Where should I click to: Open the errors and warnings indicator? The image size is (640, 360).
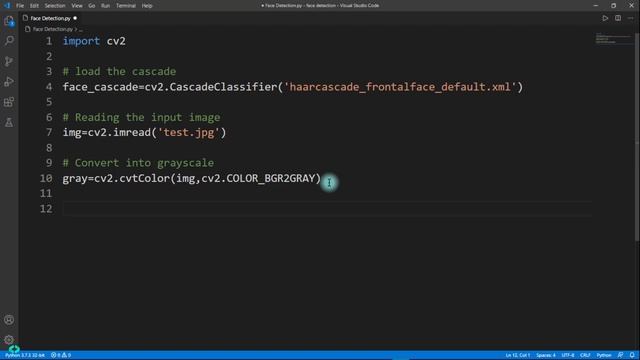[61, 355]
